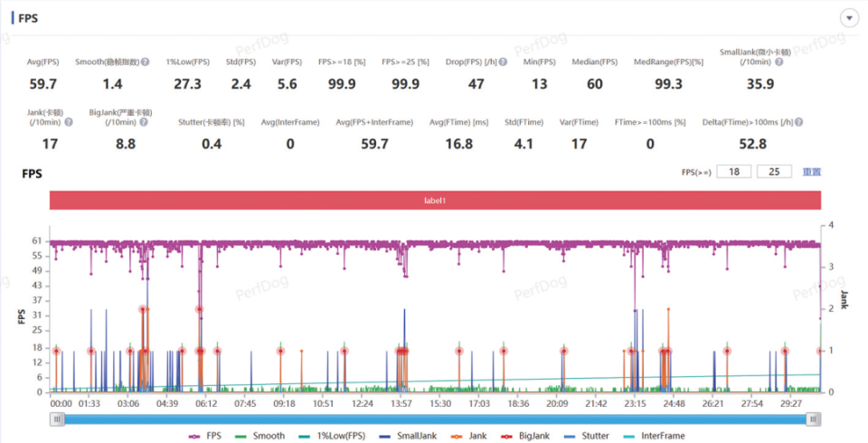Click left handle of time range slider
This screenshot has width=868, height=443.
pyautogui.click(x=57, y=419)
